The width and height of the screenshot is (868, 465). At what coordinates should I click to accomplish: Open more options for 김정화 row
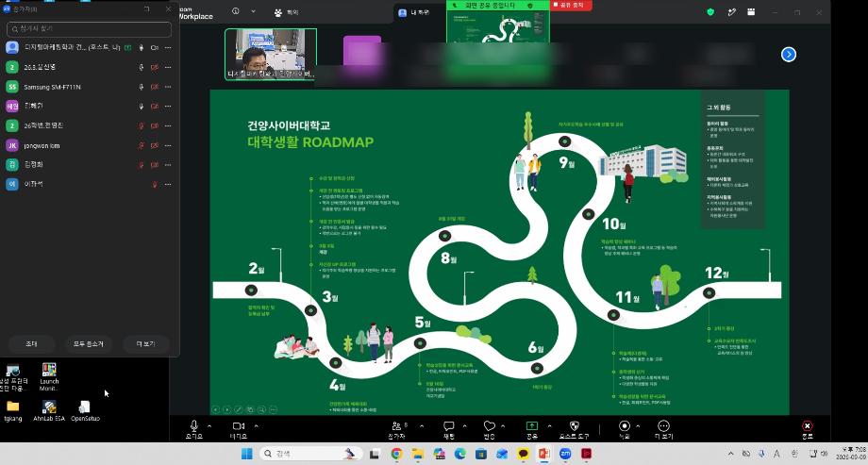[x=168, y=165]
